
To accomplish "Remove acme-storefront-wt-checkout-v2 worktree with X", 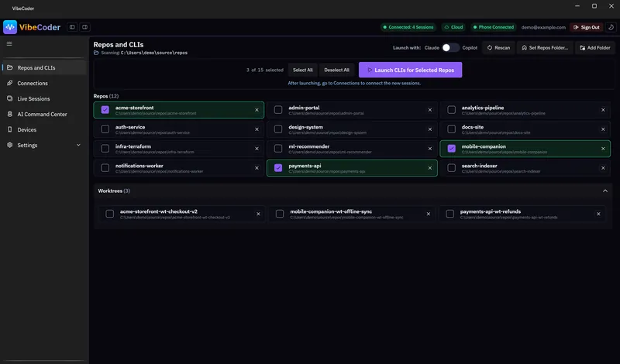I will pos(258,214).
